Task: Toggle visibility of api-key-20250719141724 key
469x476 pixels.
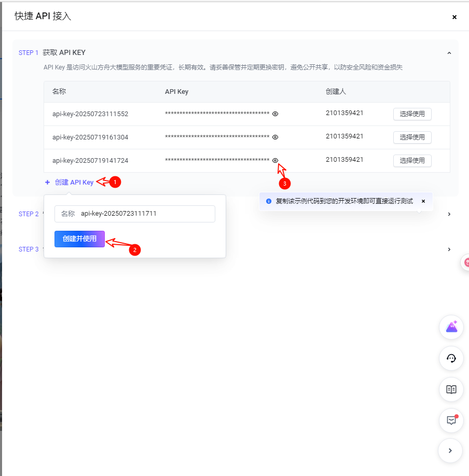Action: 275,161
